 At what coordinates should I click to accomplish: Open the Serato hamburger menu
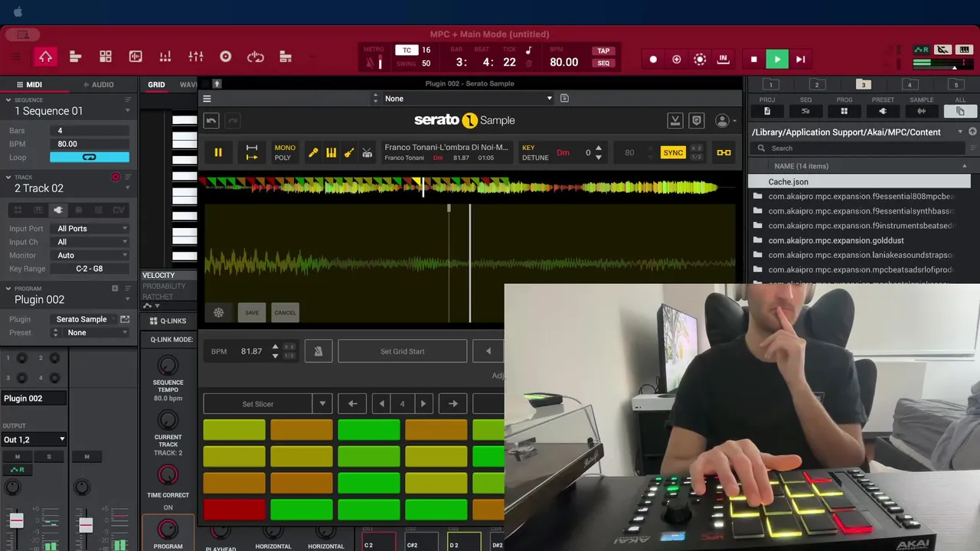coord(207,99)
